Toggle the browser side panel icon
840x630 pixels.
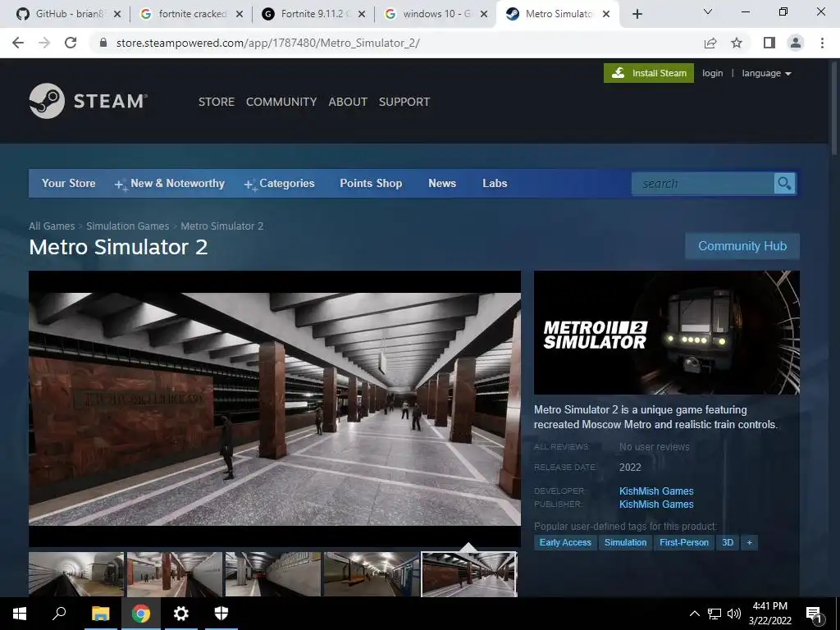[x=769, y=43]
